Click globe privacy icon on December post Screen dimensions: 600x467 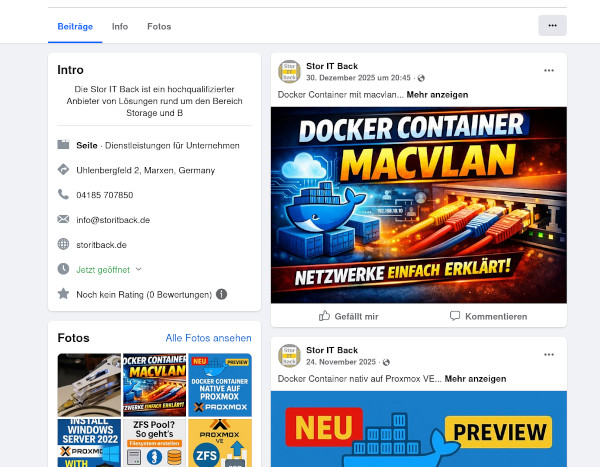(421, 78)
